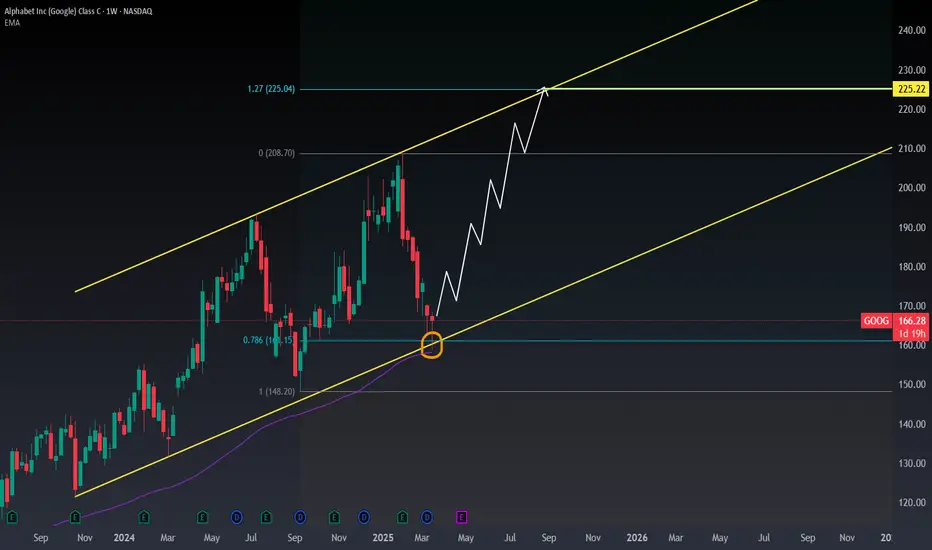Open earnings E marker right of Jul 2024

click(266, 517)
